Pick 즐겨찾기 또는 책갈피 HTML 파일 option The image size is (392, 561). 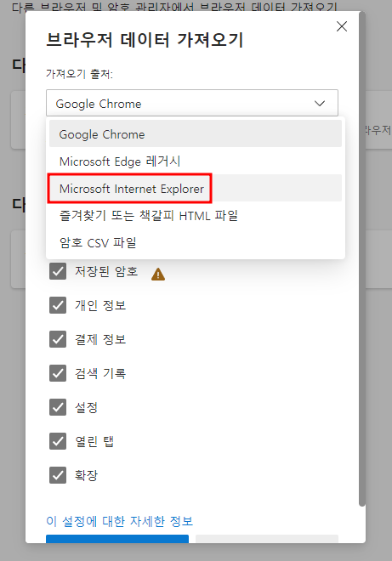(x=196, y=216)
